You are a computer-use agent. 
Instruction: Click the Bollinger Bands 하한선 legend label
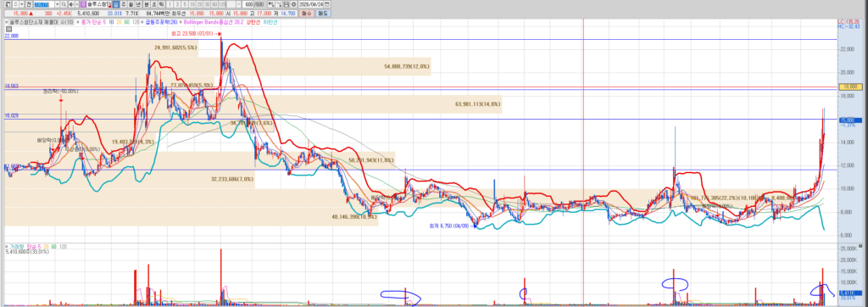click(x=270, y=22)
